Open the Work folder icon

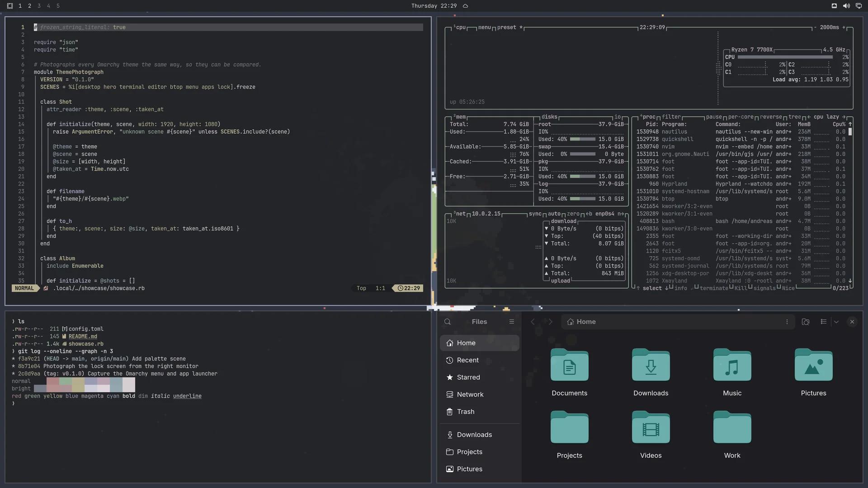tap(732, 427)
